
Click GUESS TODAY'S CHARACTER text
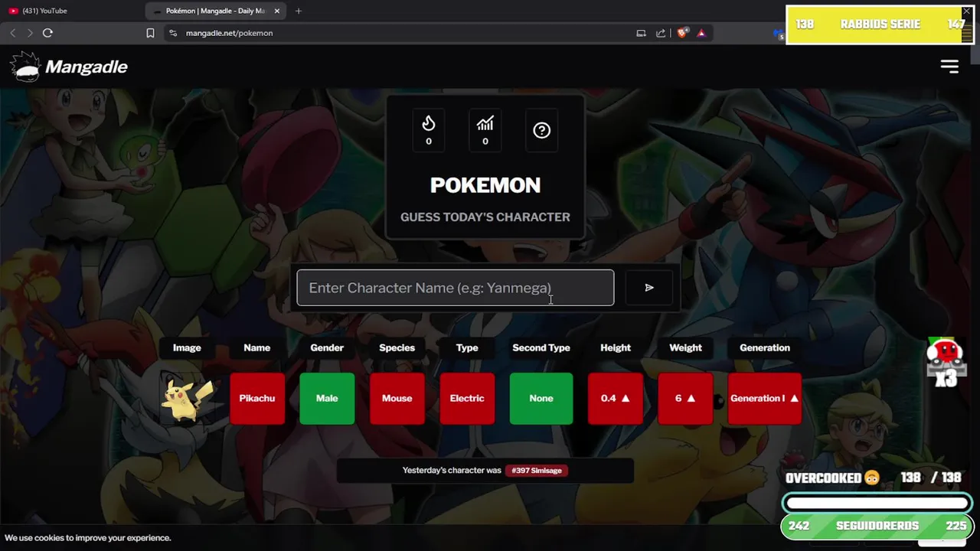click(x=485, y=217)
